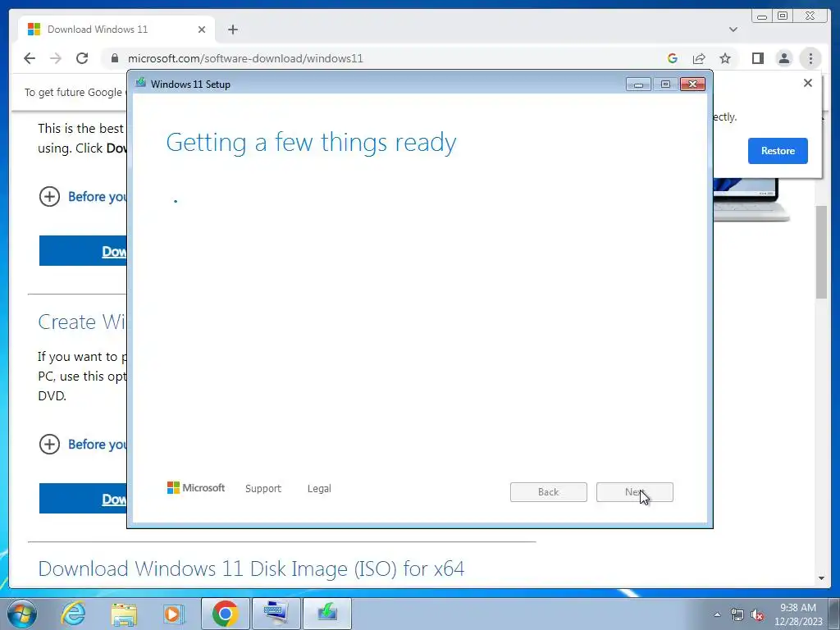
Task: Open the Chrome profile menu
Action: pos(783,58)
